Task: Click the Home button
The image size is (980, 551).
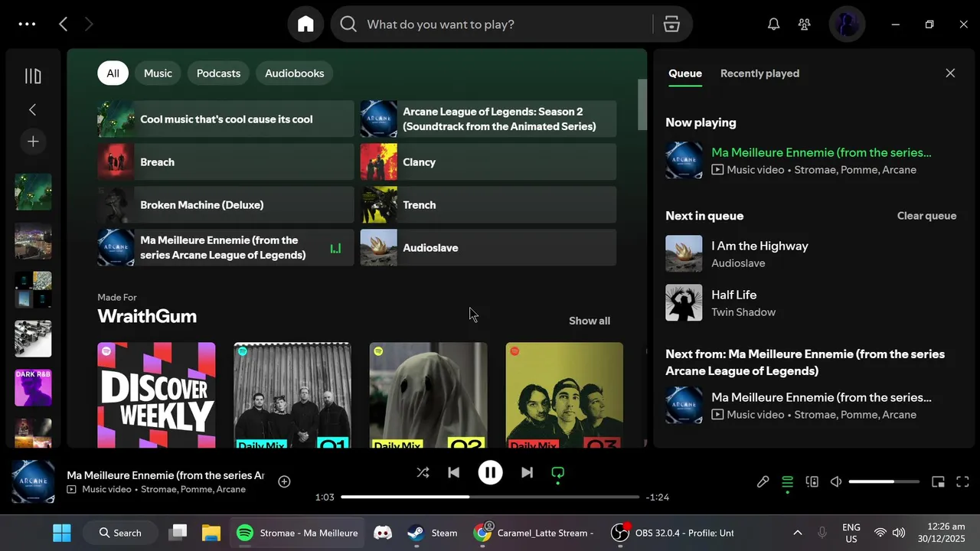Action: point(305,24)
